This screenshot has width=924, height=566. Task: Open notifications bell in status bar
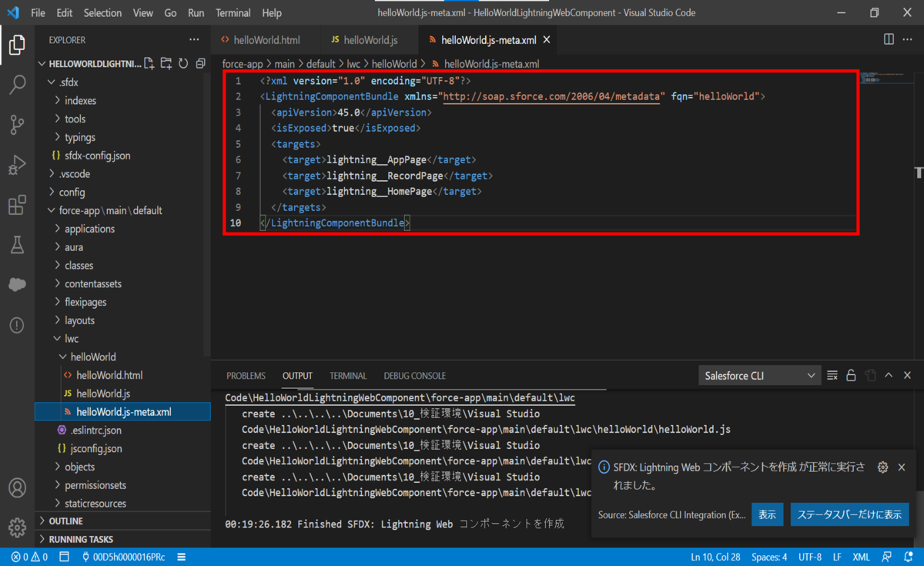(908, 557)
